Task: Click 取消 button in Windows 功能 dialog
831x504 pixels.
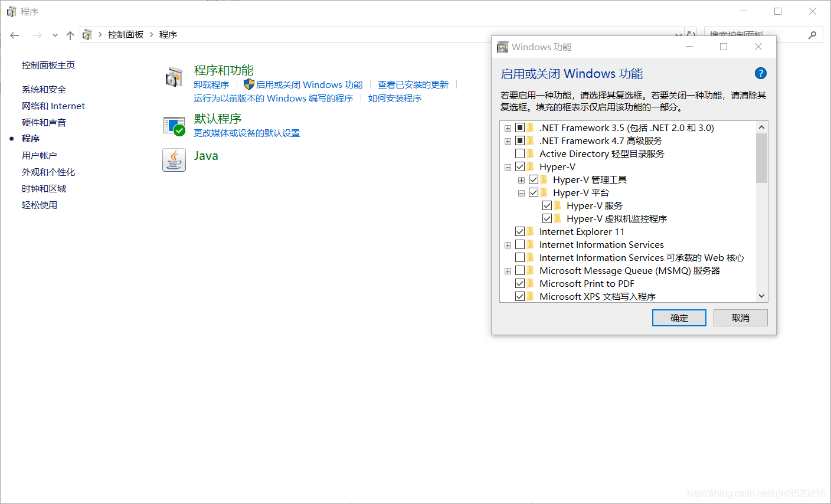Action: point(741,318)
